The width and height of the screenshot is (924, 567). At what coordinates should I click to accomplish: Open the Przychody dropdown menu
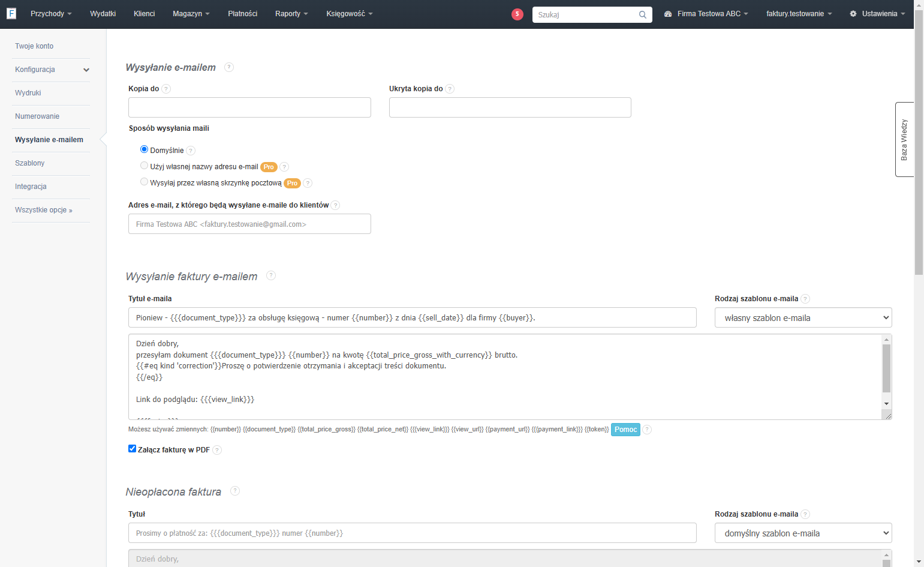[x=51, y=14]
